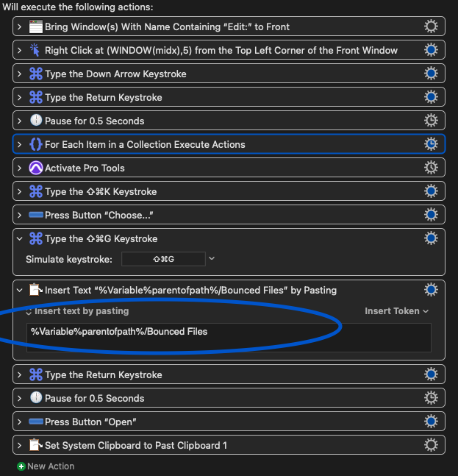Open the keystroke dropdown arrow beside ⇧⌘G
This screenshot has width=458, height=476.
(212, 258)
